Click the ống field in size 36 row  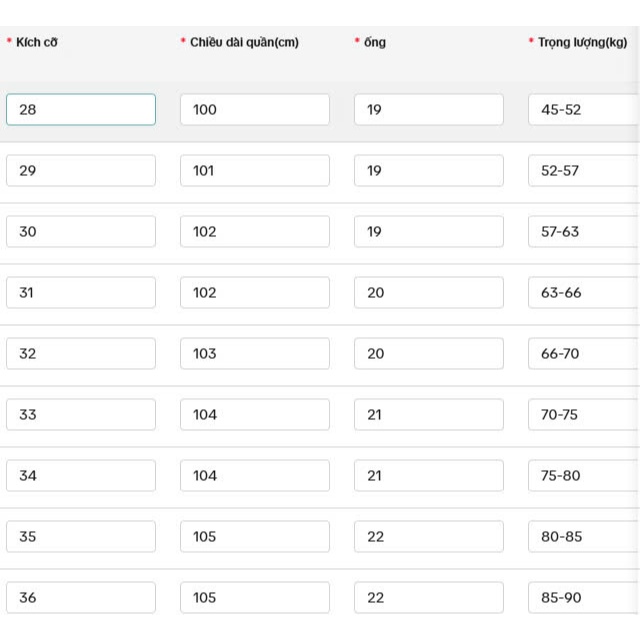[428, 597]
